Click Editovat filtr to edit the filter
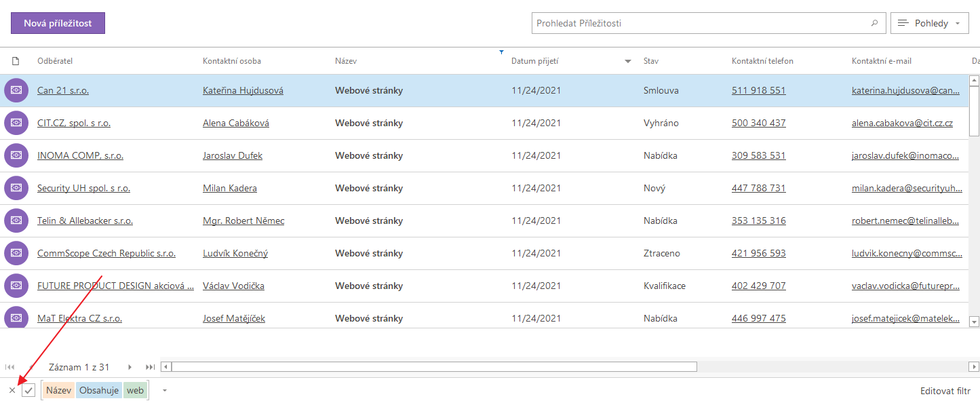This screenshot has width=980, height=403. (x=945, y=391)
